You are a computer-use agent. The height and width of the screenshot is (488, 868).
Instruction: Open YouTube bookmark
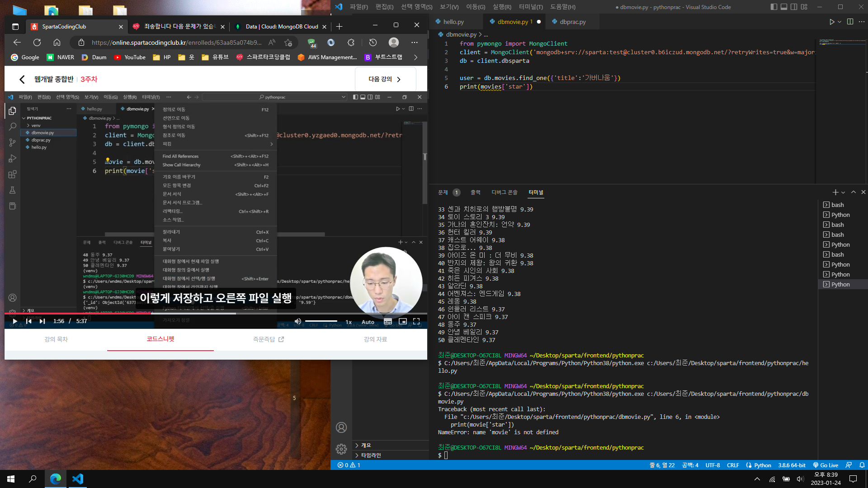click(x=130, y=57)
